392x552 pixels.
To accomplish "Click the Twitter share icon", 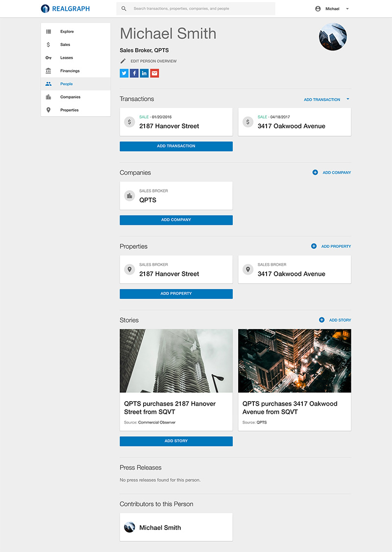I will pyautogui.click(x=124, y=73).
